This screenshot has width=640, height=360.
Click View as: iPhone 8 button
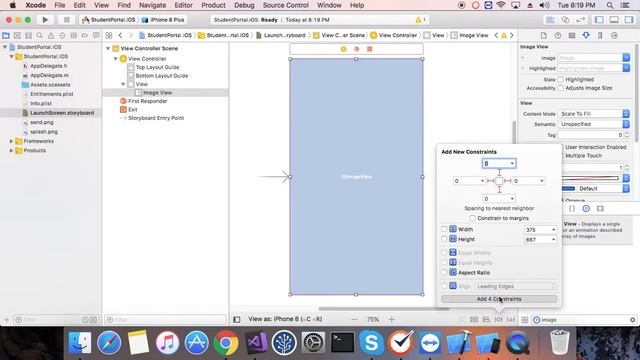pyautogui.click(x=285, y=319)
